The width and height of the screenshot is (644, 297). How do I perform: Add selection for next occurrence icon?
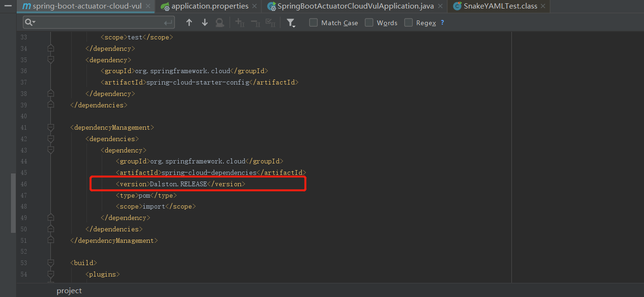point(240,22)
